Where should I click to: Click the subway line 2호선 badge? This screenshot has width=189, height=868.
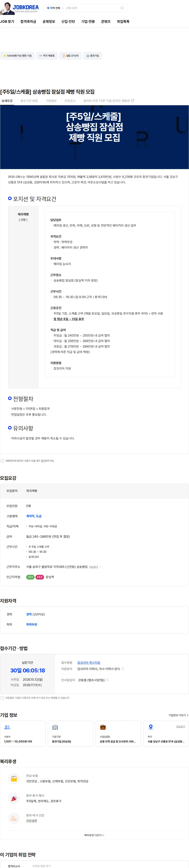tap(31, 577)
